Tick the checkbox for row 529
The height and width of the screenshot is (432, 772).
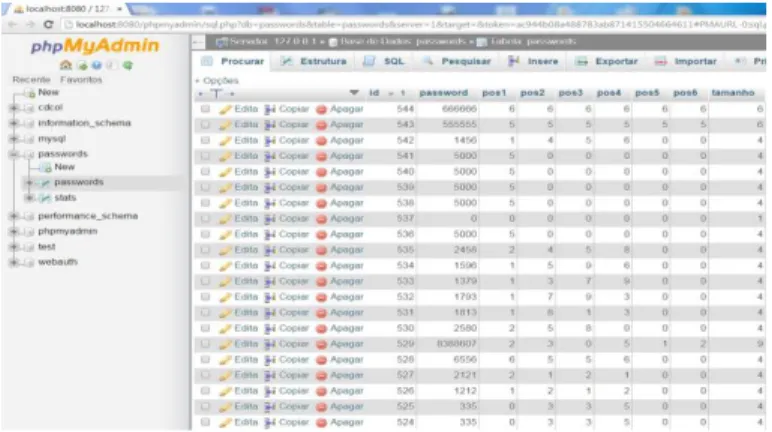pyautogui.click(x=205, y=344)
